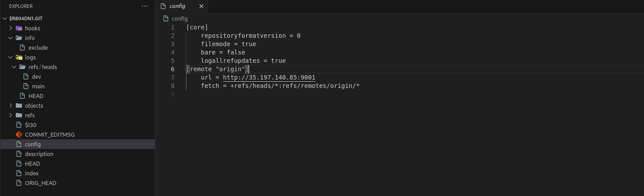The width and height of the screenshot is (644, 196).
Task: Click the objects folder icon
Action: [x=19, y=105]
